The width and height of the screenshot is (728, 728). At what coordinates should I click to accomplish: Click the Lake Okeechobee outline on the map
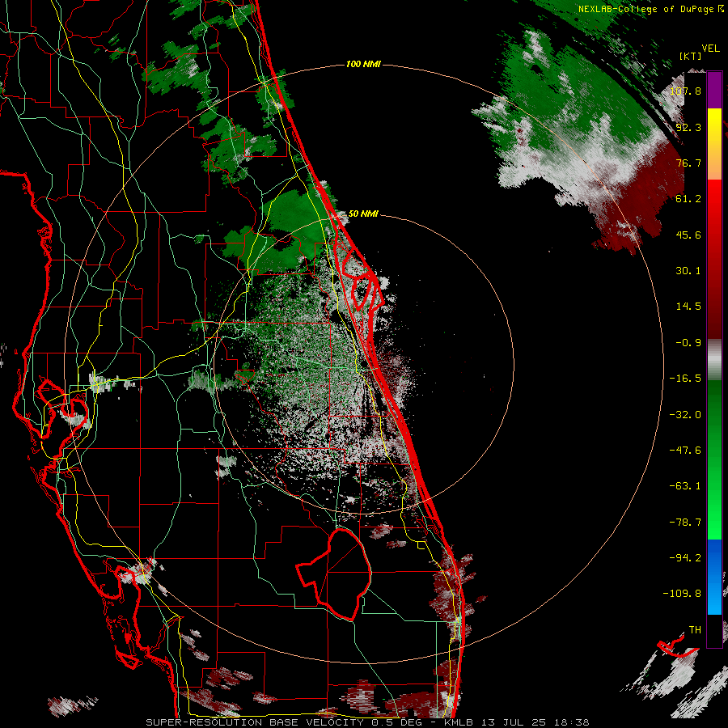point(333,574)
